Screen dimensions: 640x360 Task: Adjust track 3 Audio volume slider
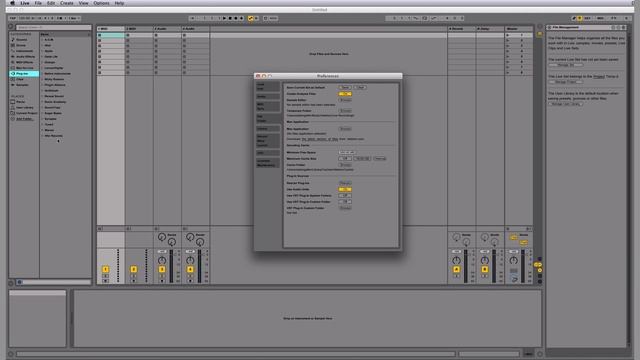click(x=171, y=266)
